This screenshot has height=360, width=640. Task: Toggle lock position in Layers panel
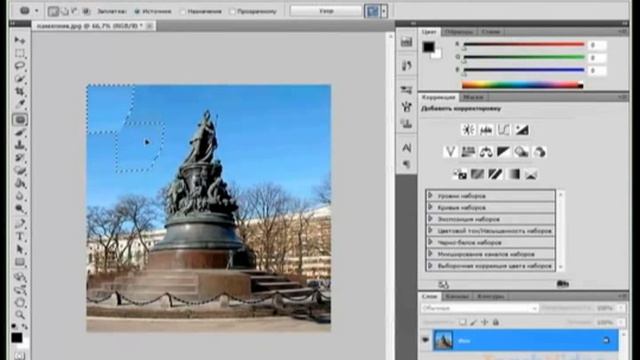(x=484, y=322)
